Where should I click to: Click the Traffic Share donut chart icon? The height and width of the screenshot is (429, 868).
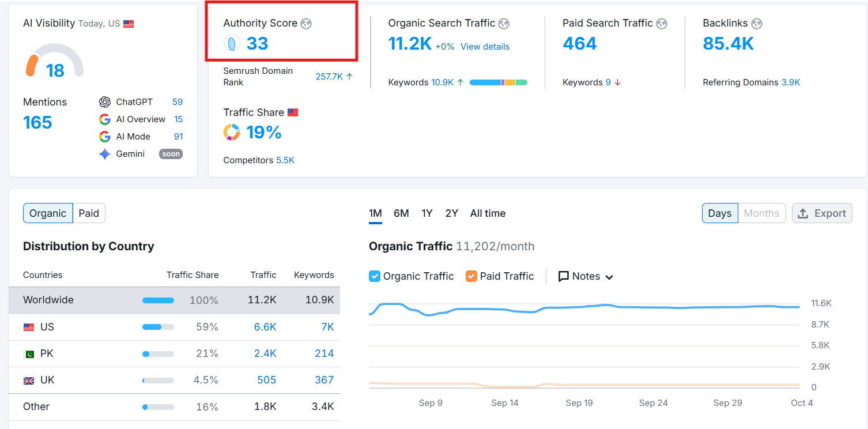click(x=232, y=133)
